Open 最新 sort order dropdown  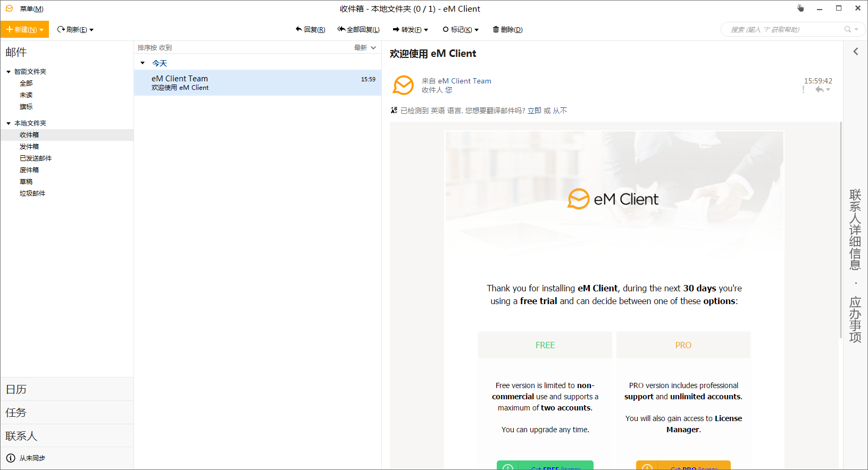(365, 48)
